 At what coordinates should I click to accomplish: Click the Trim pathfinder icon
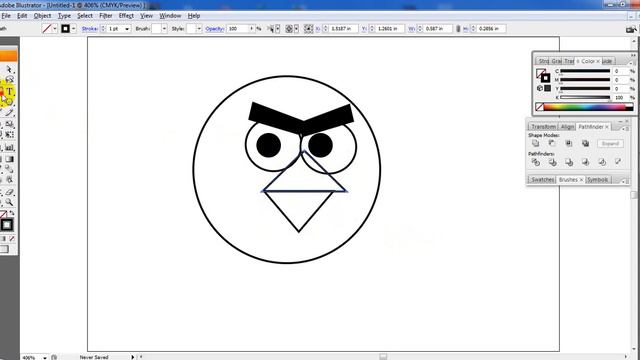point(552,162)
